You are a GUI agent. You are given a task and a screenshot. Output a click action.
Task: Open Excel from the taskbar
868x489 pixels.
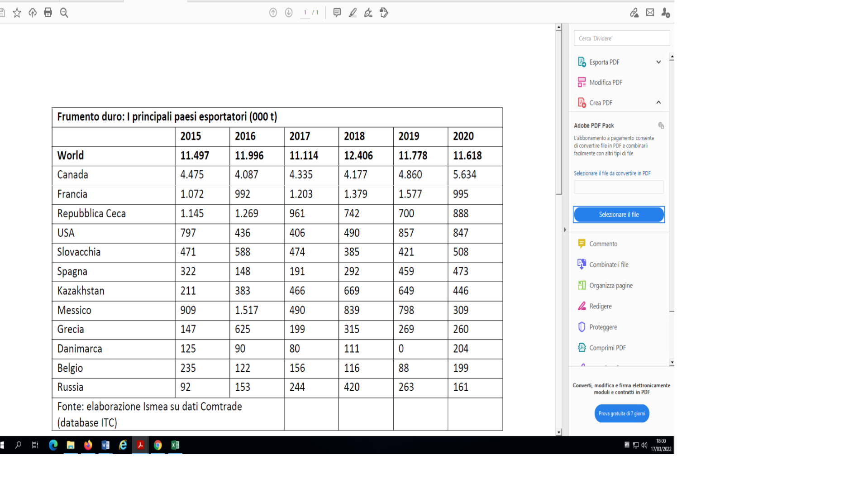pos(175,445)
